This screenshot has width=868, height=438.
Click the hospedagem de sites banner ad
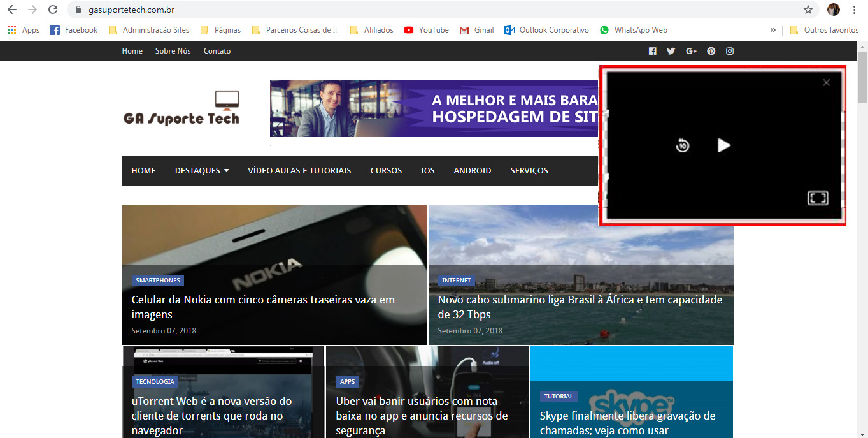click(x=434, y=108)
